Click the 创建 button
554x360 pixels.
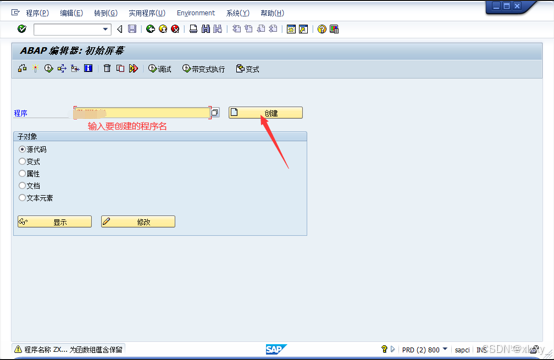(265, 113)
